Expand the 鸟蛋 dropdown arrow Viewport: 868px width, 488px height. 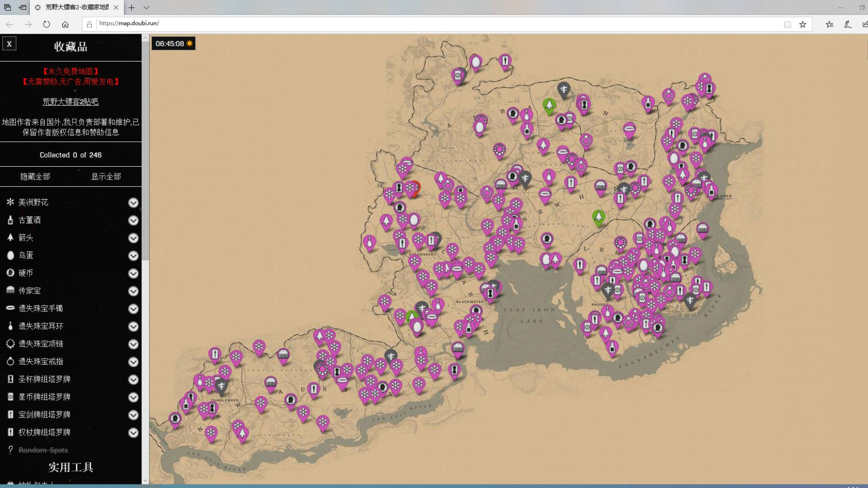133,256
